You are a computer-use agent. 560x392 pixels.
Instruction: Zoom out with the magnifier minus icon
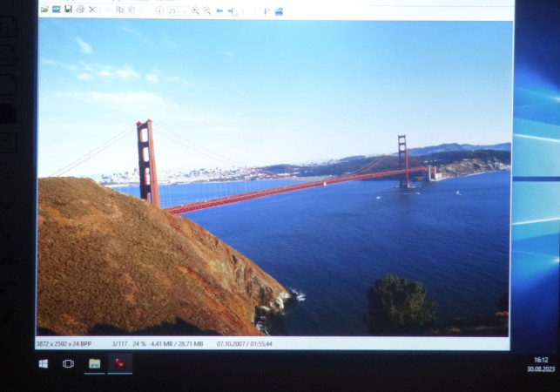(207, 10)
